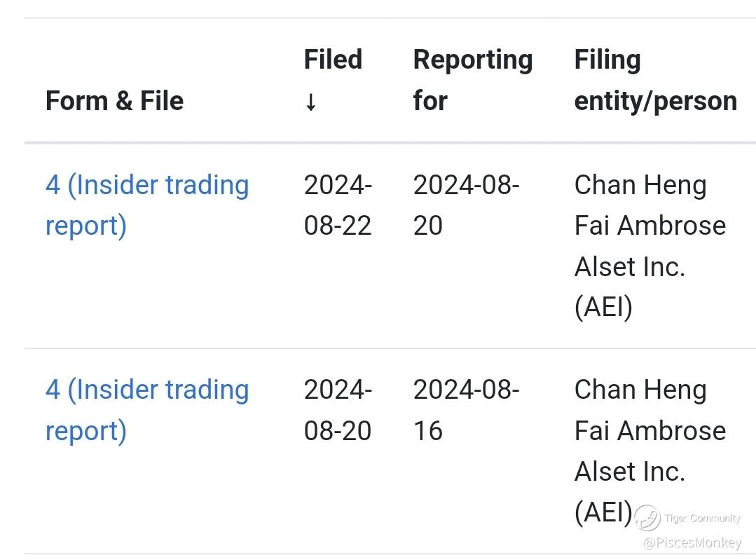The width and height of the screenshot is (756, 560).
Task: Click the Tiger Community watermark text
Action: click(702, 518)
